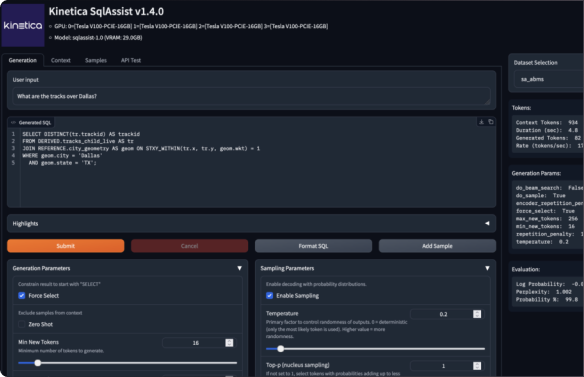Click the 'Model: sqlassist-1.0' info line
Image resolution: width=584 pixels, height=377 pixels.
point(98,38)
